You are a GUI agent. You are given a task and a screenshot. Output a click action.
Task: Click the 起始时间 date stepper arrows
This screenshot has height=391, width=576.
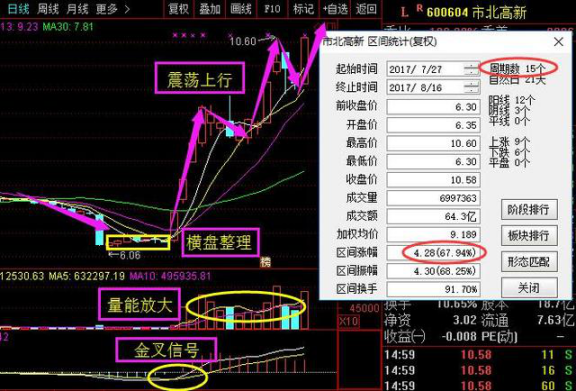point(471,69)
